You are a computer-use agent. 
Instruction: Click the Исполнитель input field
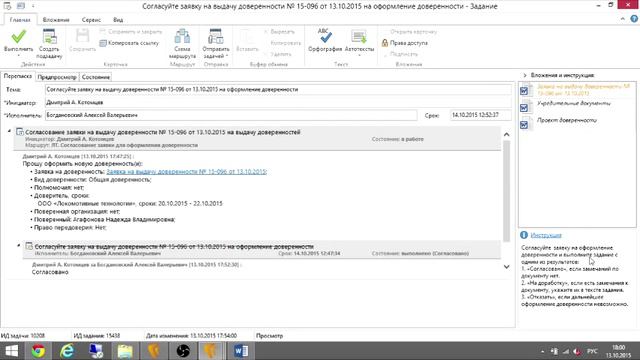[x=231, y=115]
